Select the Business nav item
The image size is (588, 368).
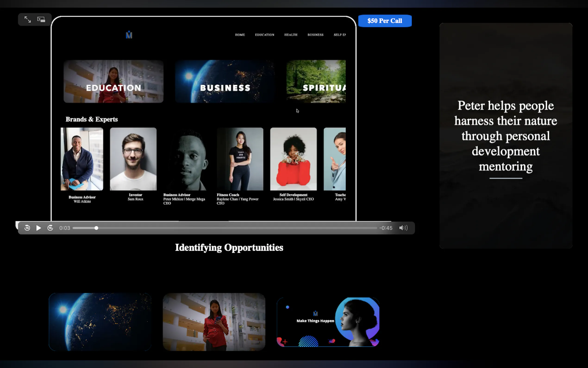[x=315, y=35]
